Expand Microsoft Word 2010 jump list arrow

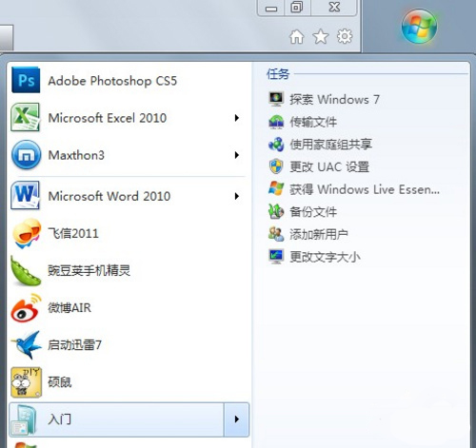coord(237,196)
